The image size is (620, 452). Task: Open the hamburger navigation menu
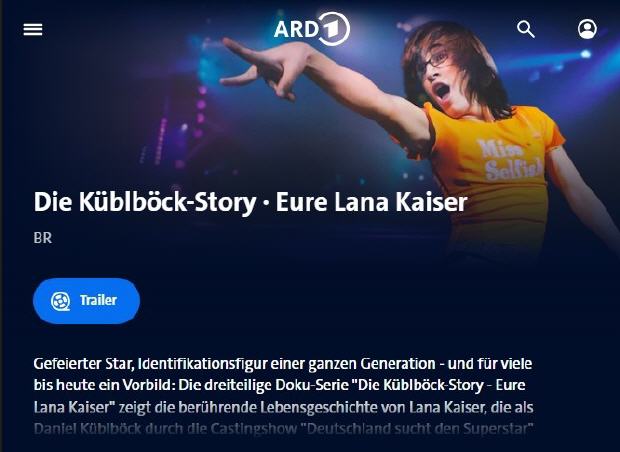click(x=33, y=29)
